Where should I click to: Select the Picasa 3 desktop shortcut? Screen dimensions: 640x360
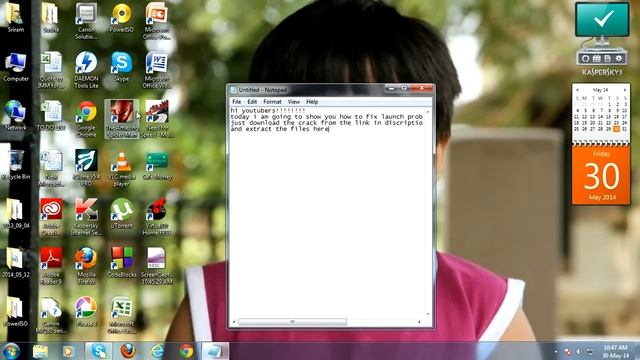(86, 311)
